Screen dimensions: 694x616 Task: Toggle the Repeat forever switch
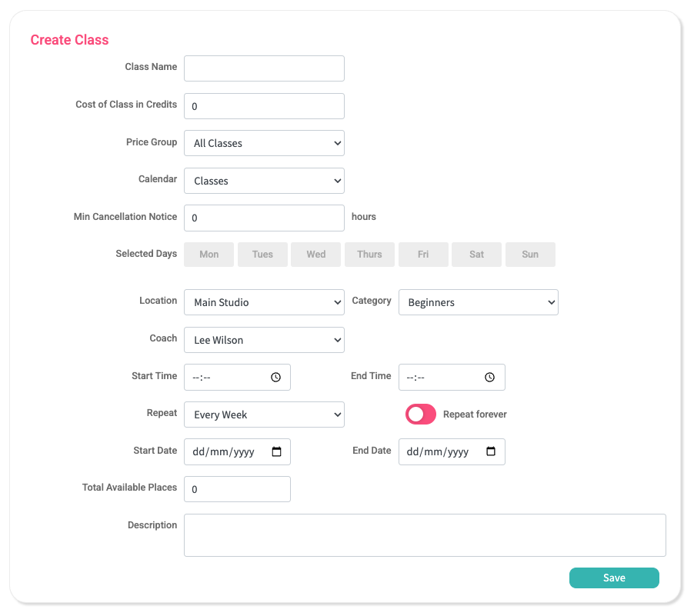pyautogui.click(x=421, y=415)
